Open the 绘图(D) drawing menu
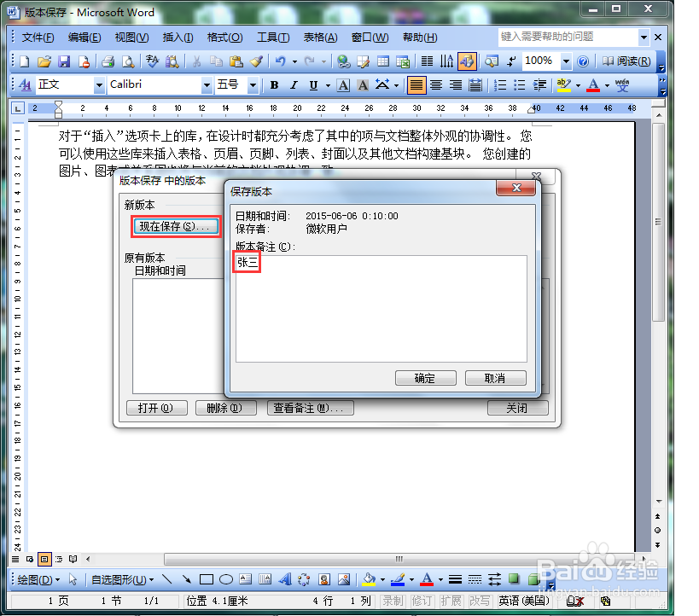 tap(38, 579)
